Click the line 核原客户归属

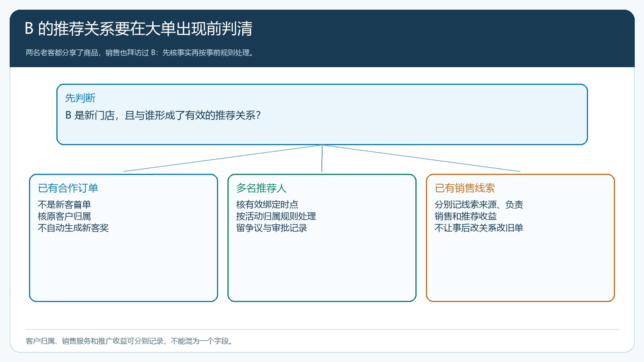point(64,216)
